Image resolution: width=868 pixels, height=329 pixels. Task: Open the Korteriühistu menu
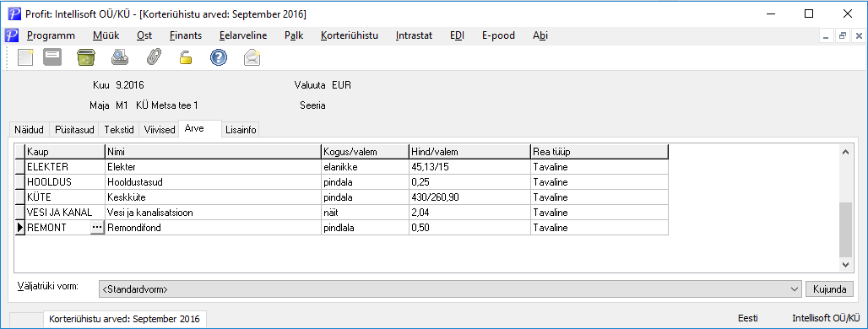pos(350,35)
